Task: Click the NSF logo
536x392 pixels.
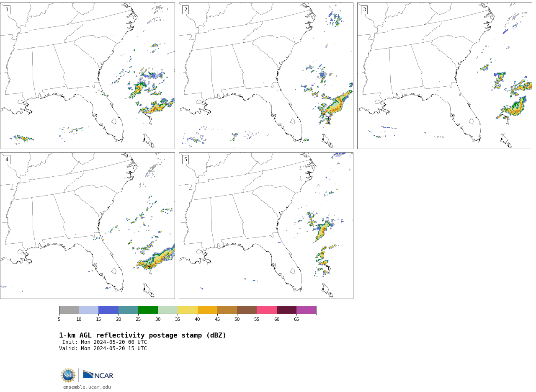Action: click(x=68, y=375)
